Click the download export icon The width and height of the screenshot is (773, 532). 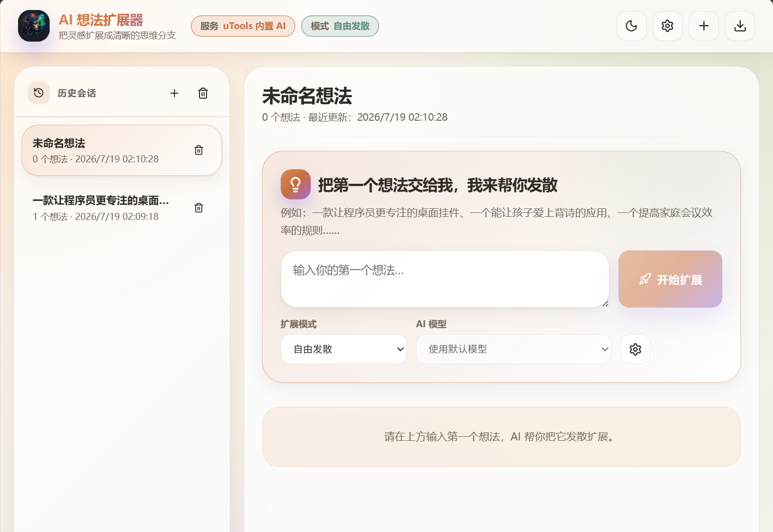pos(740,26)
